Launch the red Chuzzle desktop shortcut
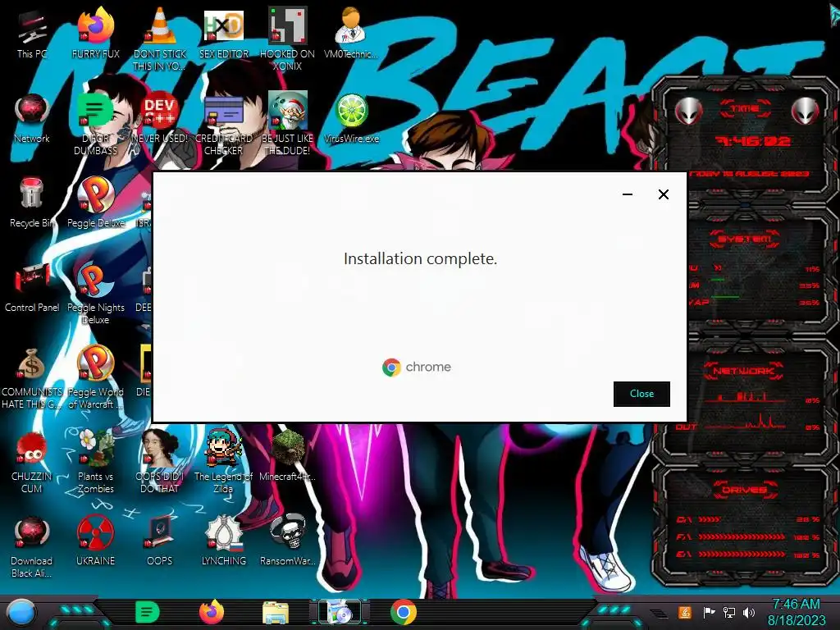This screenshot has height=630, width=840. coord(32,463)
